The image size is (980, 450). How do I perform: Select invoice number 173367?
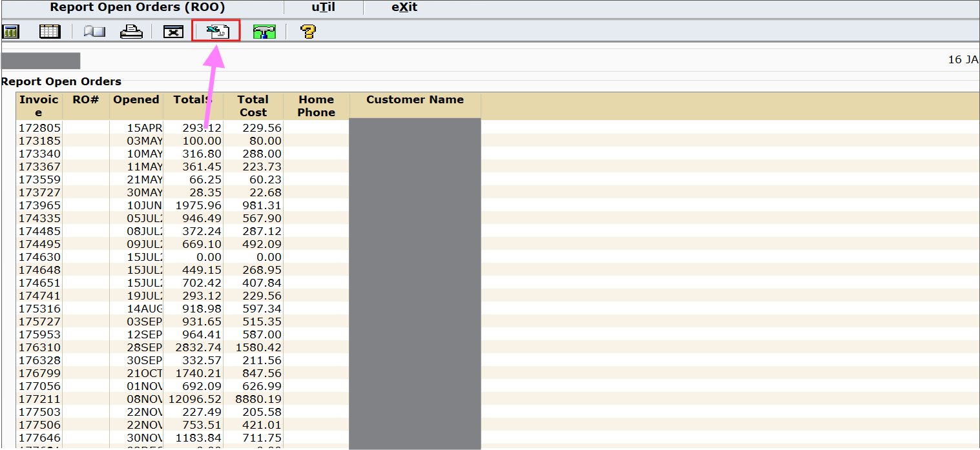click(x=39, y=167)
